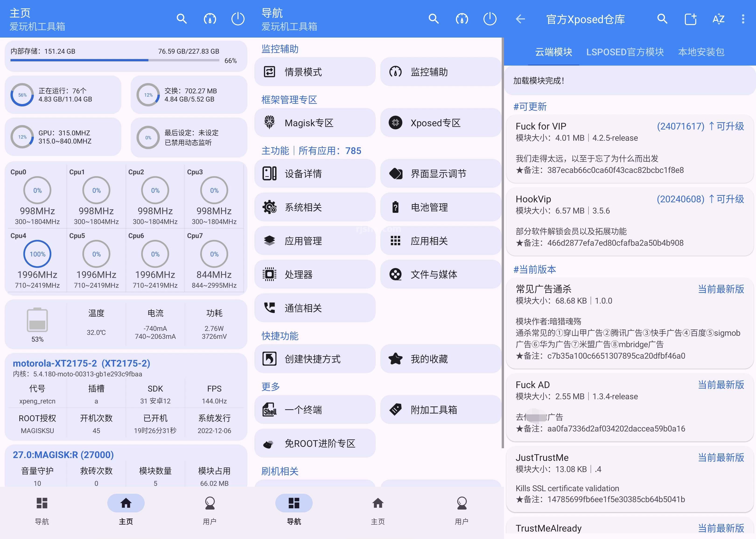The image size is (756, 539).
Task: Tap 主页 in middle bottom bar
Action: tap(378, 511)
